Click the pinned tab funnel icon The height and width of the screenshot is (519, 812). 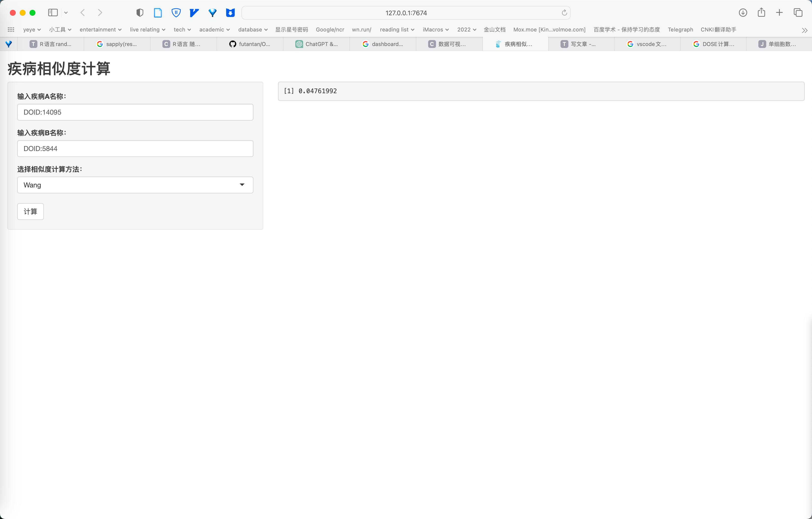click(x=9, y=44)
